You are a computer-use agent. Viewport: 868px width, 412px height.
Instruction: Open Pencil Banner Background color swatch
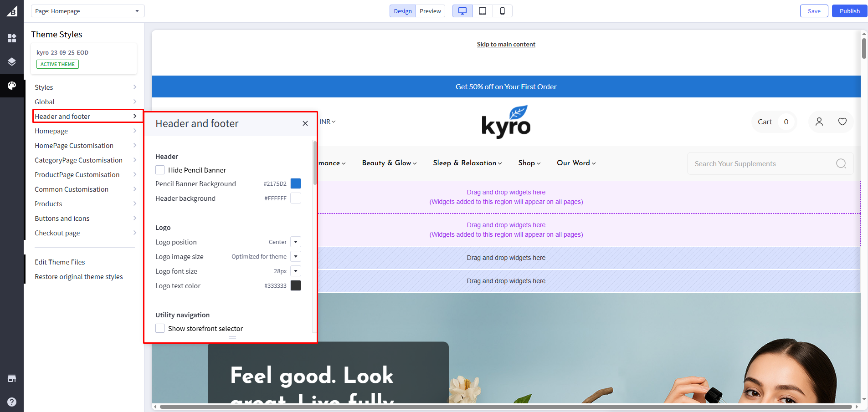pos(296,183)
